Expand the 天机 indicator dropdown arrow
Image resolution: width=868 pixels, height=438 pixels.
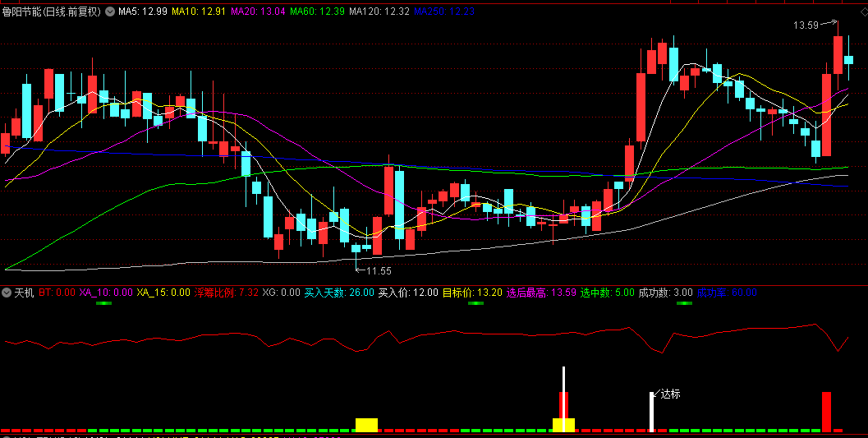click(7, 293)
